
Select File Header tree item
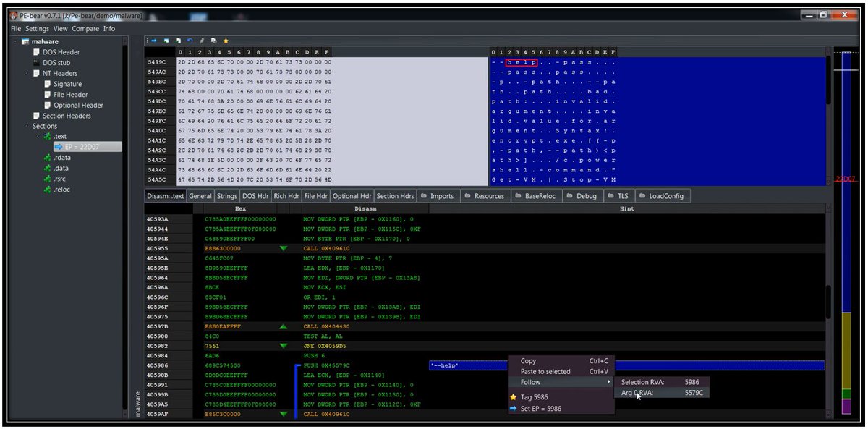click(71, 95)
